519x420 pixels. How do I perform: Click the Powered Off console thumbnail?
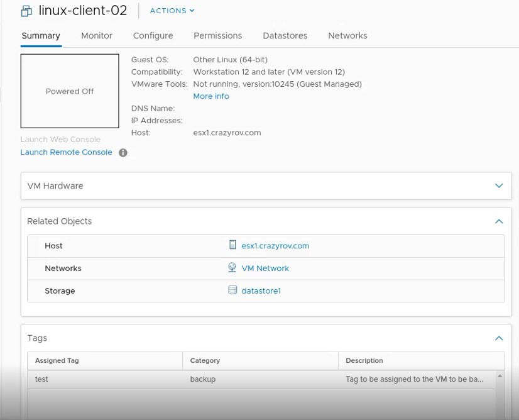click(x=70, y=91)
